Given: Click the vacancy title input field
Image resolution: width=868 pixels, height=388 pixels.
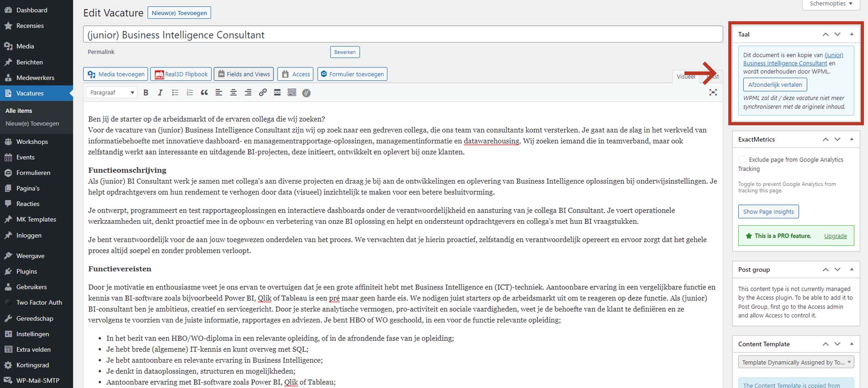Looking at the screenshot, I should 403,34.
